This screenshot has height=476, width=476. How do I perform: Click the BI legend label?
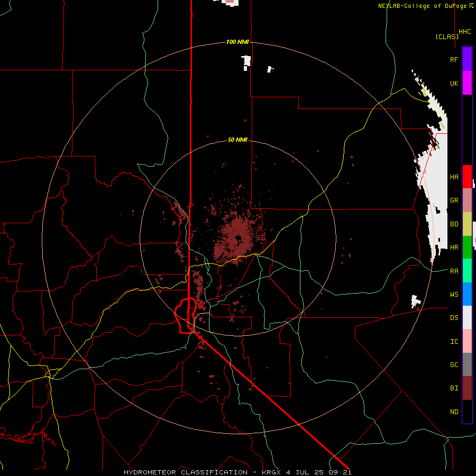click(454, 388)
